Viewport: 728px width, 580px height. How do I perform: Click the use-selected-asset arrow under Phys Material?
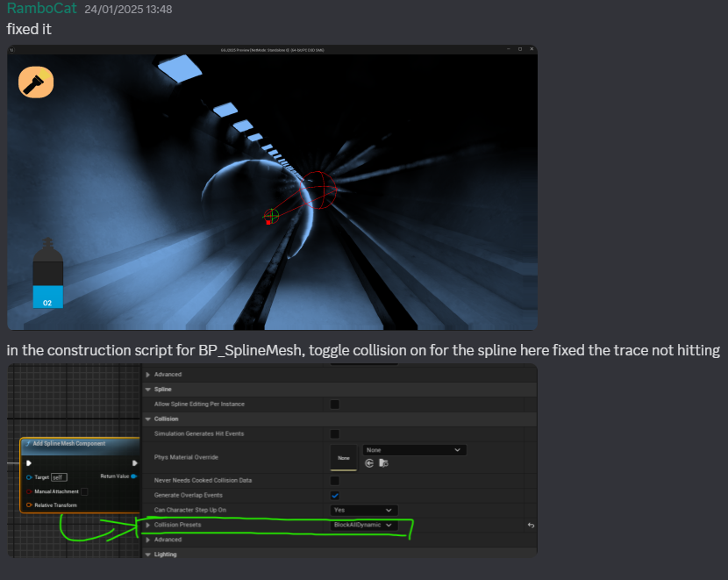tap(369, 462)
